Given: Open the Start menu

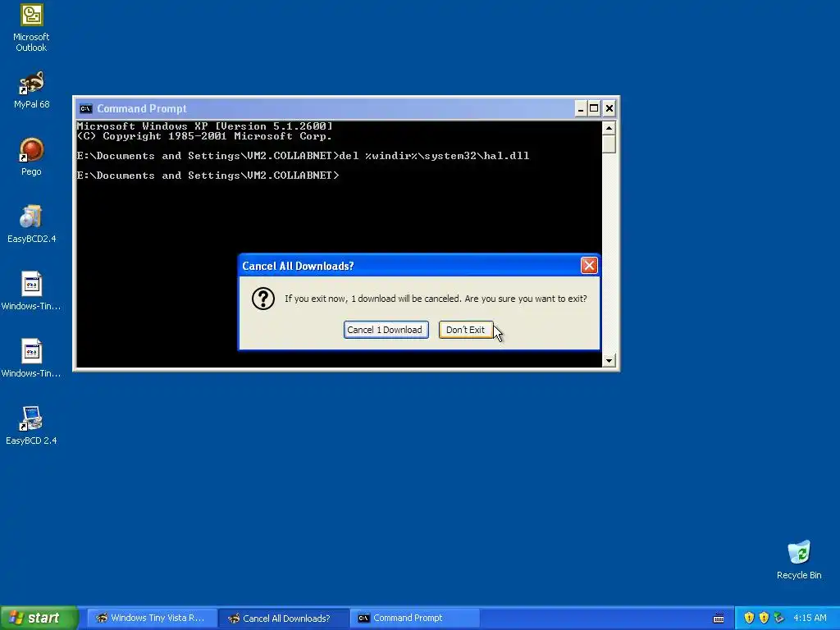Looking at the screenshot, I should tap(39, 618).
